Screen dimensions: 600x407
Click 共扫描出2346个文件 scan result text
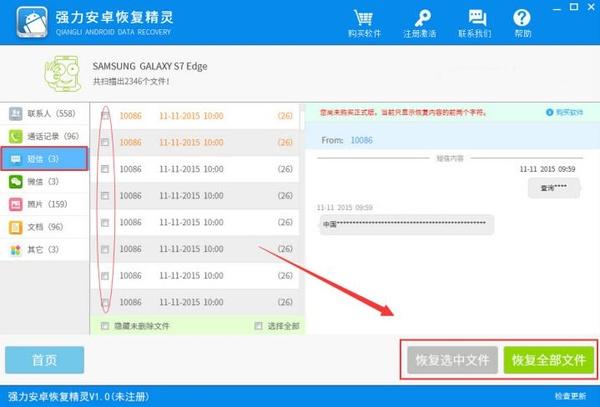click(131, 81)
